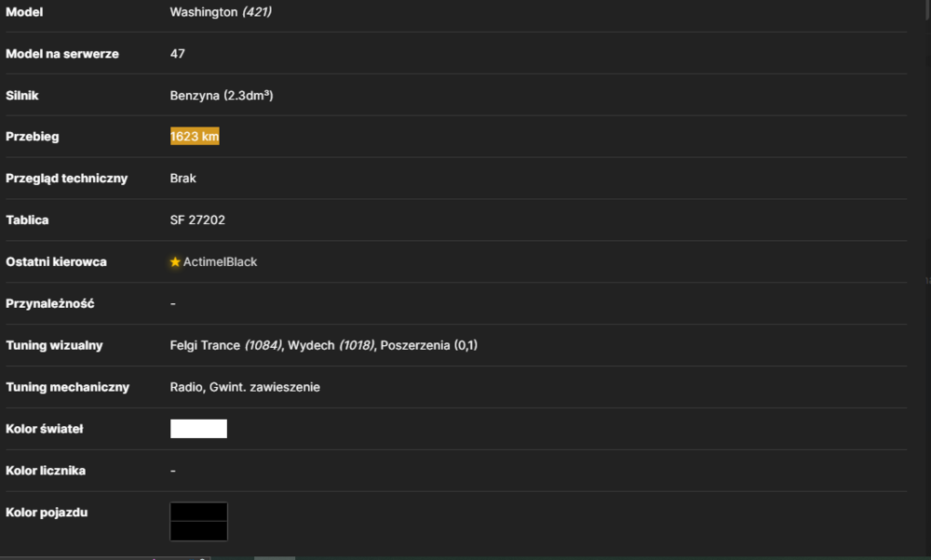This screenshot has width=931, height=560.
Task: Click the dash value in Przynależność row
Action: [173, 303]
